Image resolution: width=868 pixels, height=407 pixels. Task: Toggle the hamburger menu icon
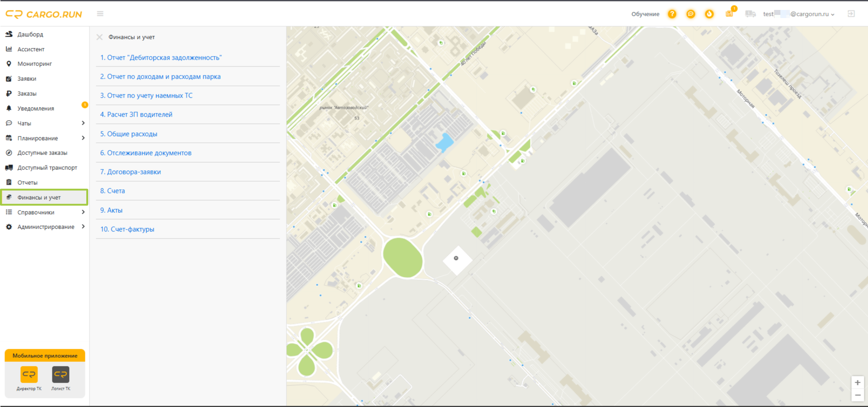100,14
